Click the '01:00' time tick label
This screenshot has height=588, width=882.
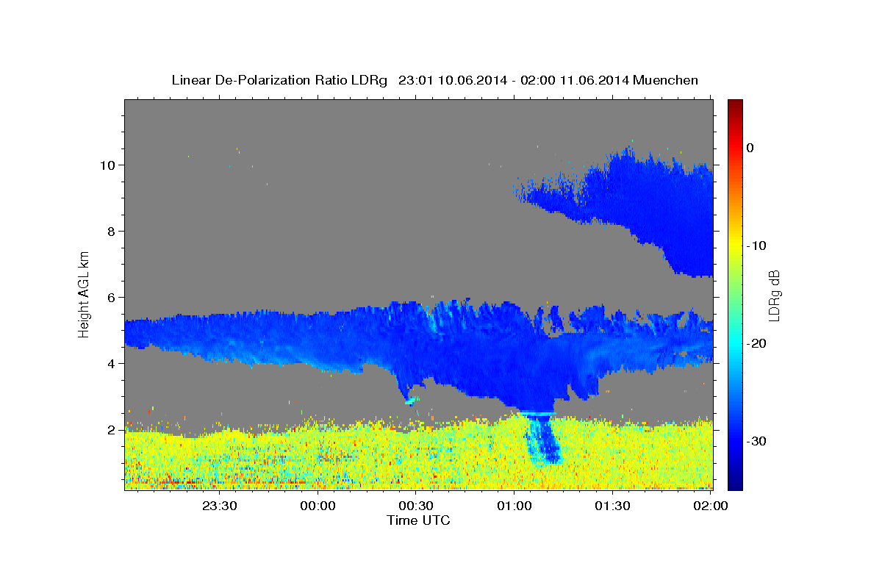pyautogui.click(x=514, y=506)
